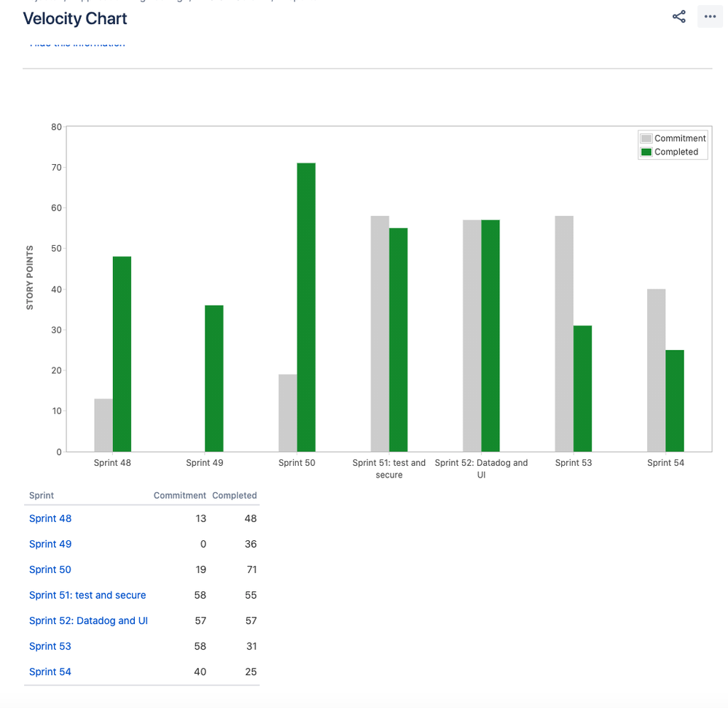Click the Sprint 49 green completed bar

coord(214,378)
